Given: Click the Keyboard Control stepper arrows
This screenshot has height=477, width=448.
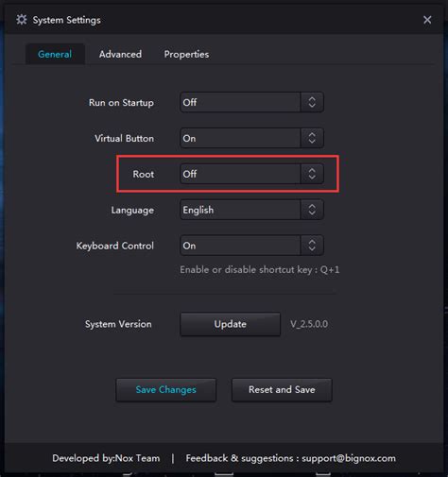Looking at the screenshot, I should coord(312,246).
